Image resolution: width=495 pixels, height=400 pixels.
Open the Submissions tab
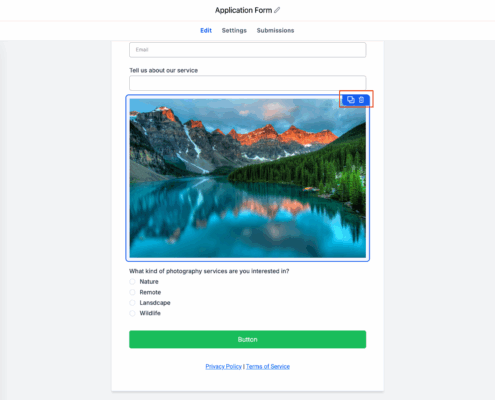(x=275, y=30)
